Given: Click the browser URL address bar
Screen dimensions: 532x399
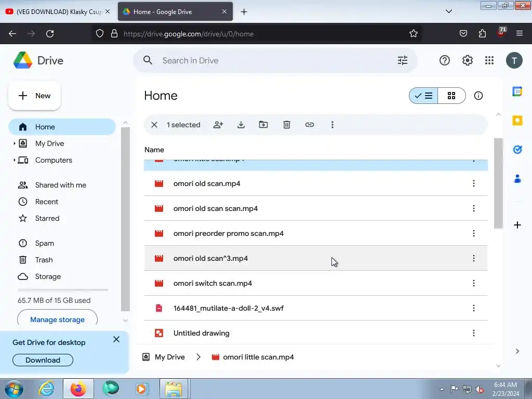Looking at the screenshot, I should coord(258,34).
